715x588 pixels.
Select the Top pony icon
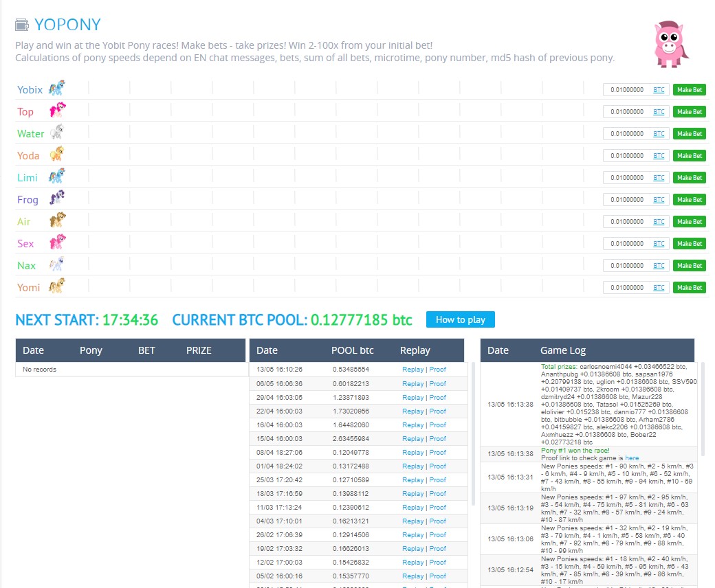point(58,110)
